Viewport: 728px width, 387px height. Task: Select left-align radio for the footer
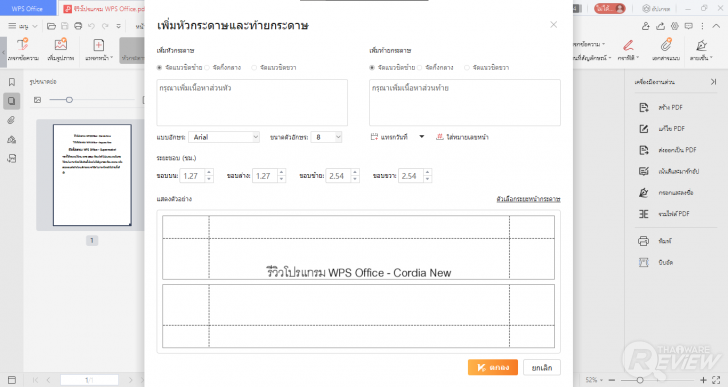(x=372, y=68)
